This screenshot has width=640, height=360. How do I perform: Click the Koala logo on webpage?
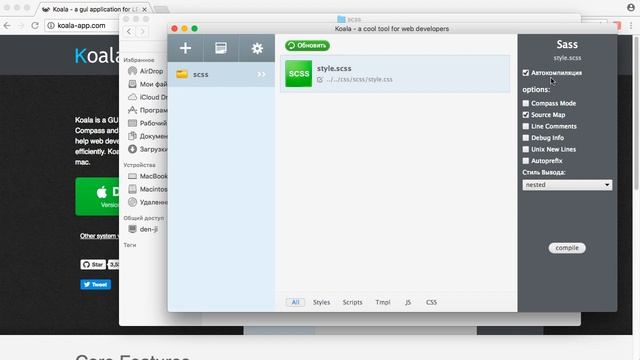coord(97,55)
